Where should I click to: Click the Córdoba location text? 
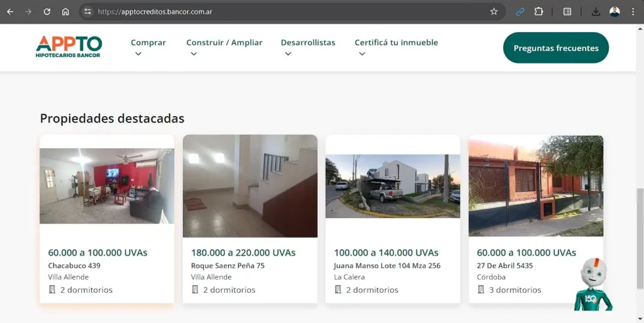(x=491, y=277)
